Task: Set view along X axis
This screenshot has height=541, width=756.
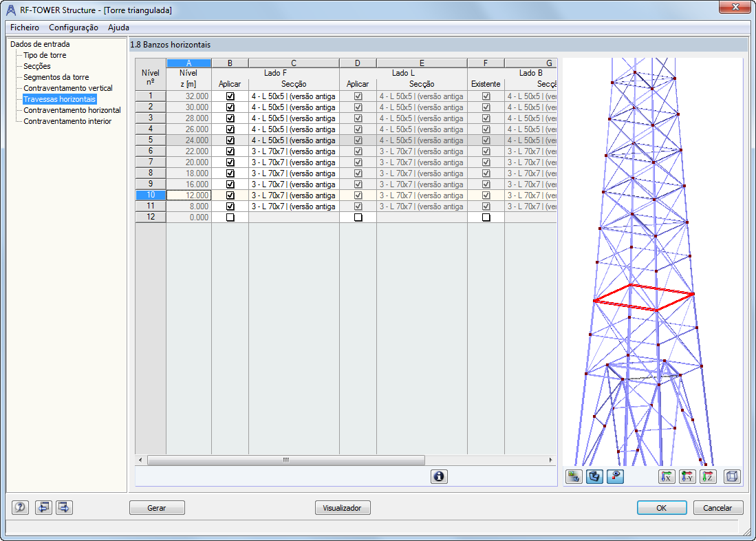Action: pos(667,477)
